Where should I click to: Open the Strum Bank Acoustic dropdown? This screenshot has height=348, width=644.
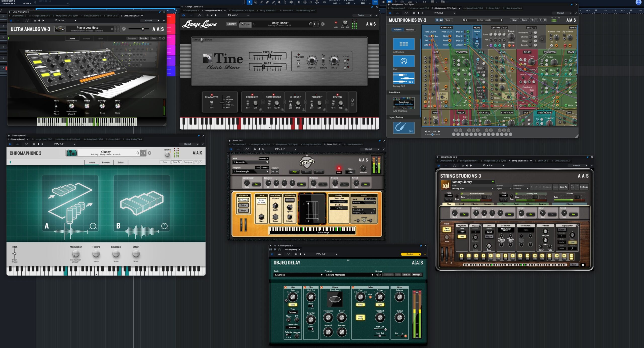point(251,162)
